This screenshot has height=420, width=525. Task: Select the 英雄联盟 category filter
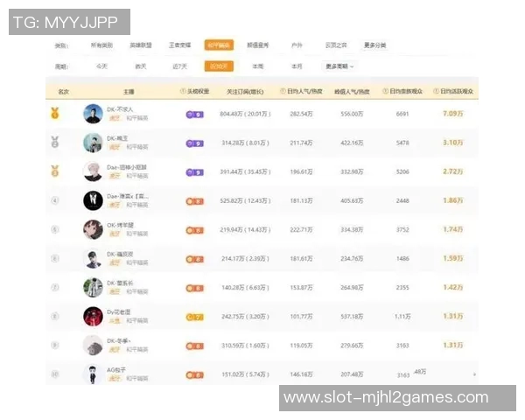[141, 45]
